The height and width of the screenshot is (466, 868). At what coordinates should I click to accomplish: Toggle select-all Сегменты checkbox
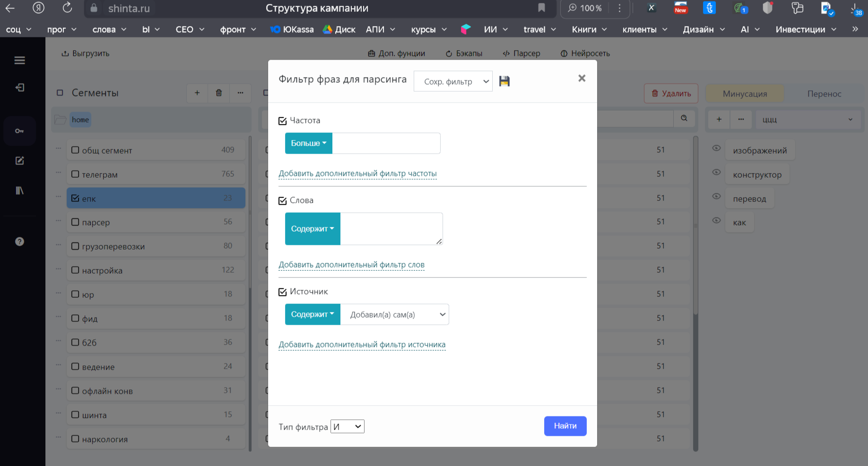tap(60, 93)
